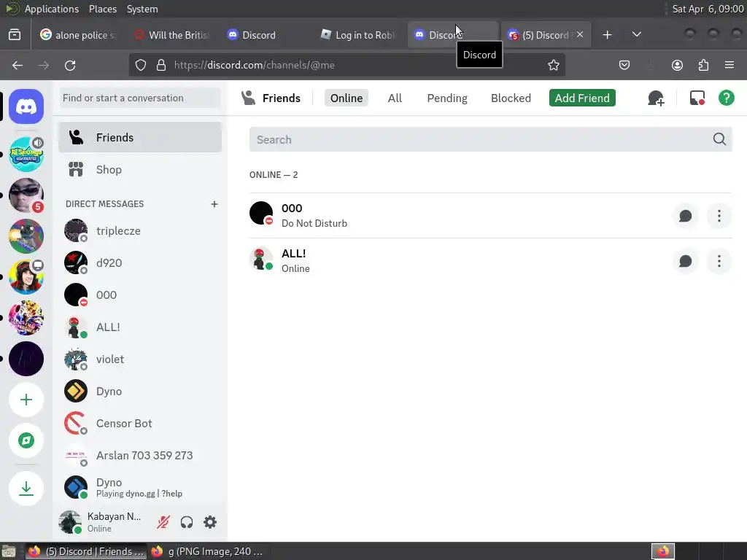Open a new browser tab

(607, 35)
